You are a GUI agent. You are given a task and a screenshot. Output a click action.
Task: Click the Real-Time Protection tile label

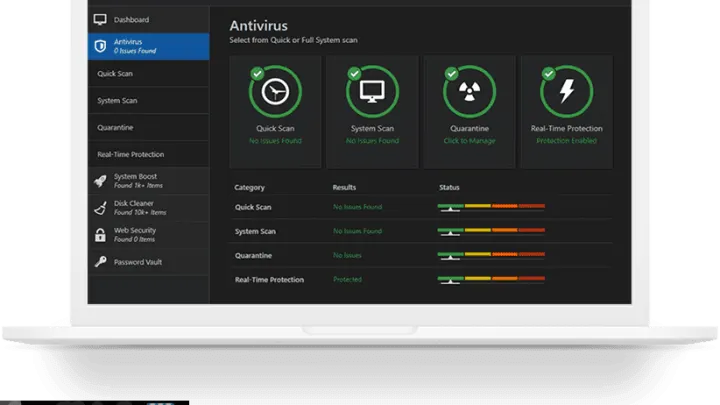coord(567,129)
